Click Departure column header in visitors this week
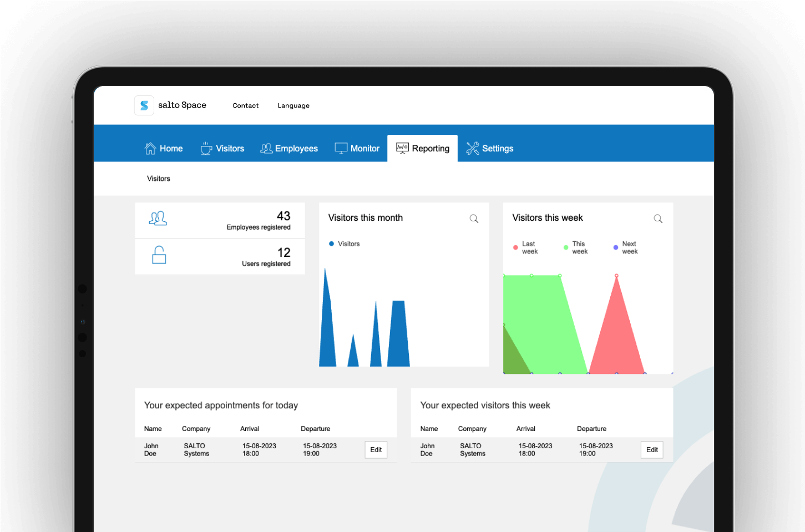 tap(591, 429)
